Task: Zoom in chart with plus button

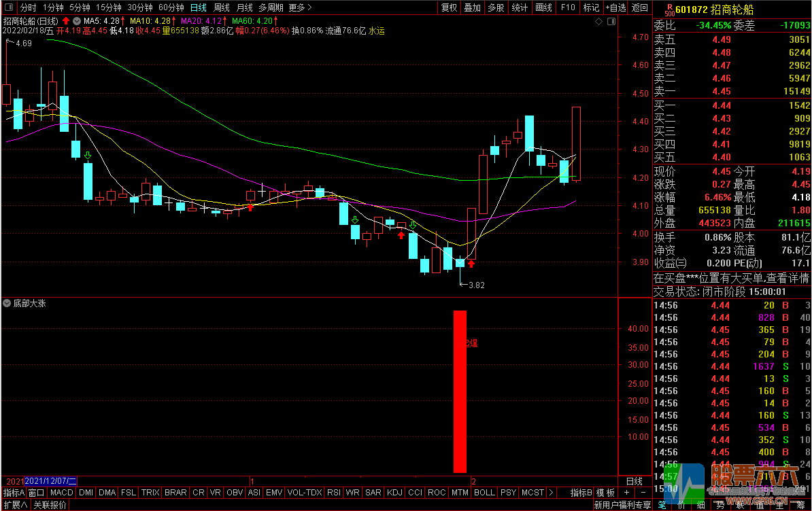Action: [x=626, y=493]
